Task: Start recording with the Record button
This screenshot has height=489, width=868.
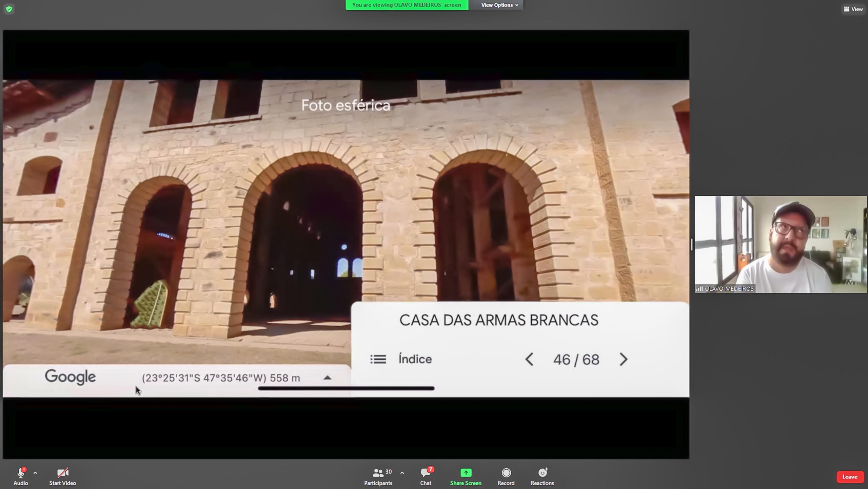Action: (x=506, y=473)
